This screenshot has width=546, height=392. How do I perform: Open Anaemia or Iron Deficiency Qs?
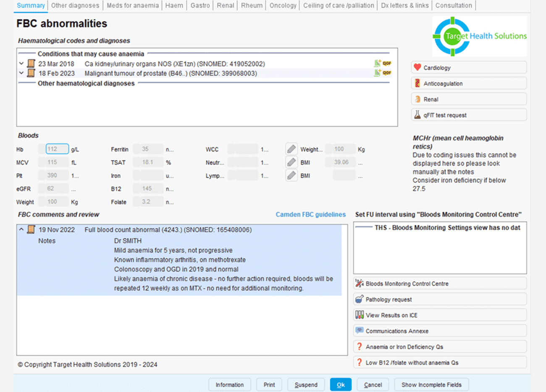404,347
